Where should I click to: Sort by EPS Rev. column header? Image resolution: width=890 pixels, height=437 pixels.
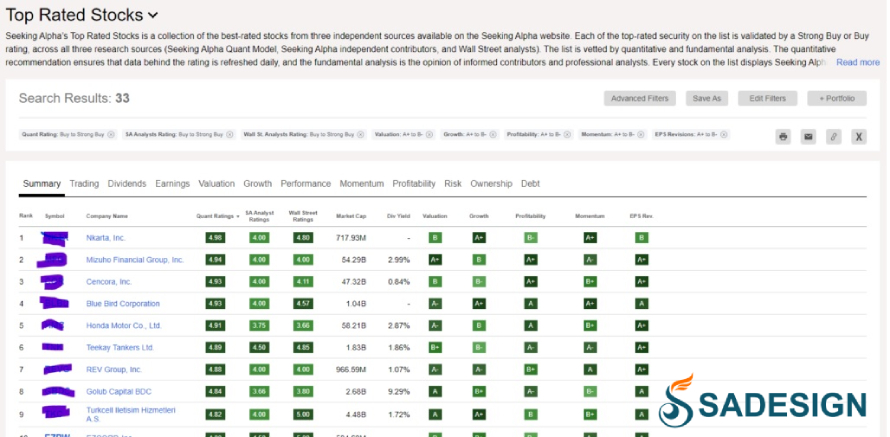click(x=641, y=216)
